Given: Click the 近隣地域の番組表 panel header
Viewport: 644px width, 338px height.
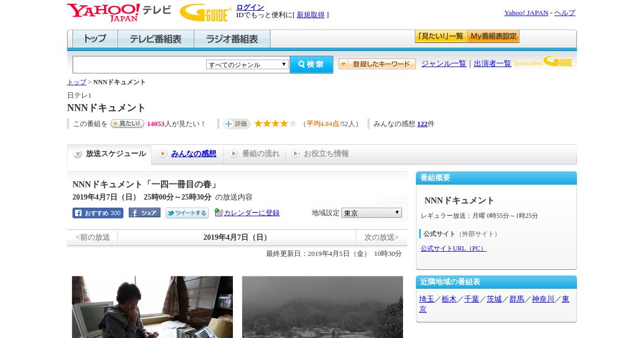Looking at the screenshot, I should click(496, 282).
